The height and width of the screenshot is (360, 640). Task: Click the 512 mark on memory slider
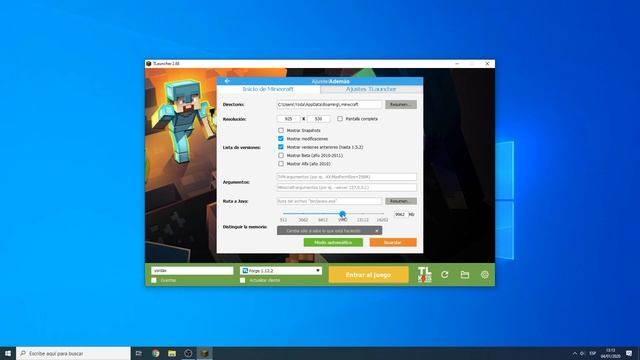(x=283, y=220)
